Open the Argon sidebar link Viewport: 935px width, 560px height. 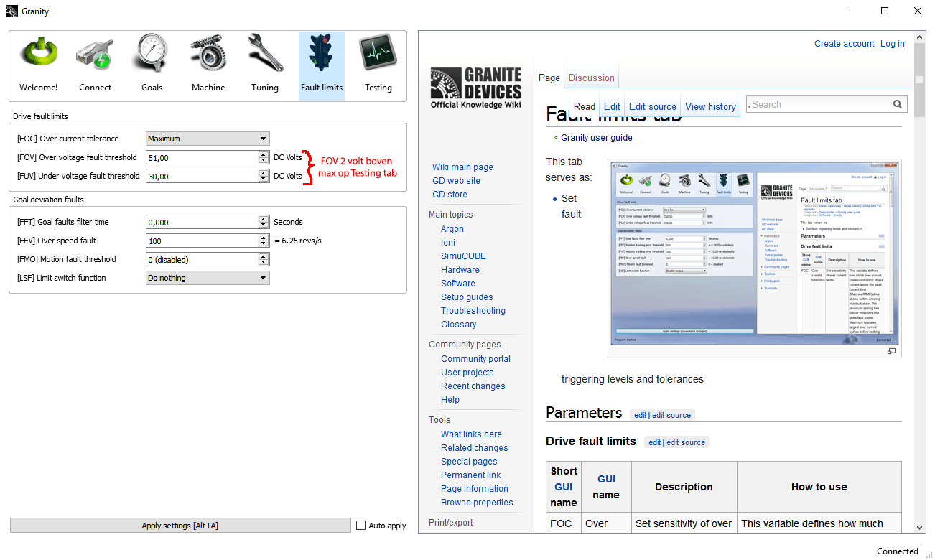[452, 229]
